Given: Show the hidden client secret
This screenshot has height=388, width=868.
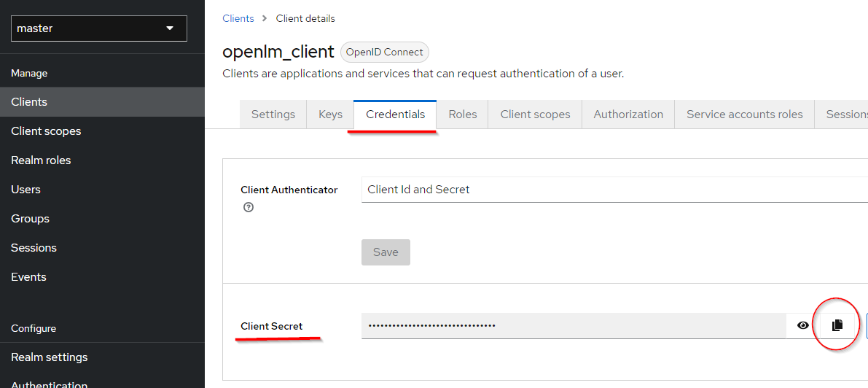Looking at the screenshot, I should (x=803, y=325).
